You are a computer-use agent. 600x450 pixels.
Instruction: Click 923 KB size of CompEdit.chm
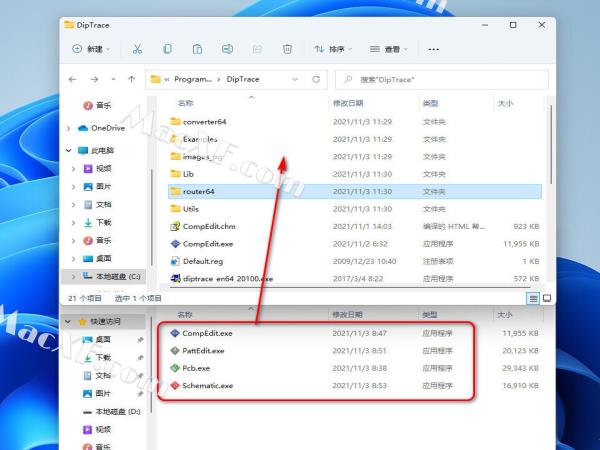[x=526, y=227]
